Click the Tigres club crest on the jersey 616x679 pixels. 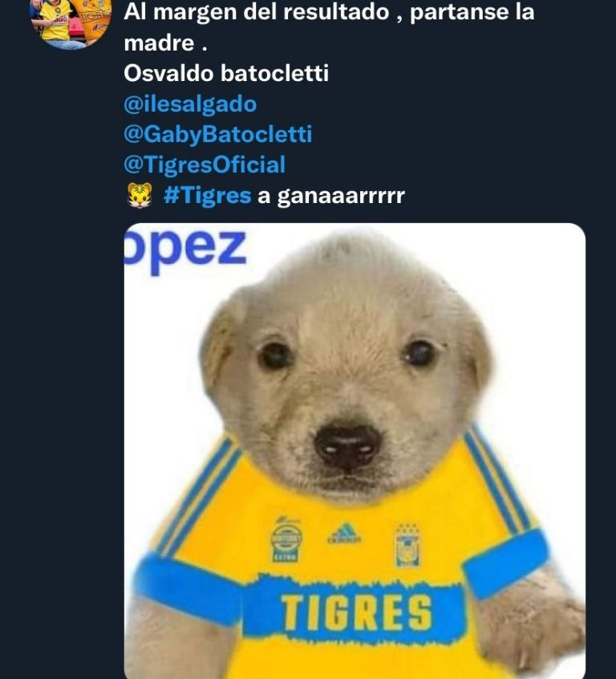point(407,544)
